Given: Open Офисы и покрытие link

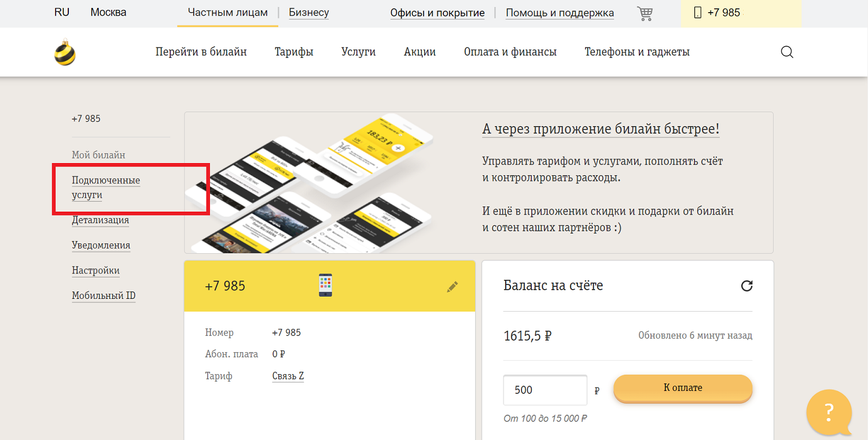Looking at the screenshot, I should (x=437, y=13).
